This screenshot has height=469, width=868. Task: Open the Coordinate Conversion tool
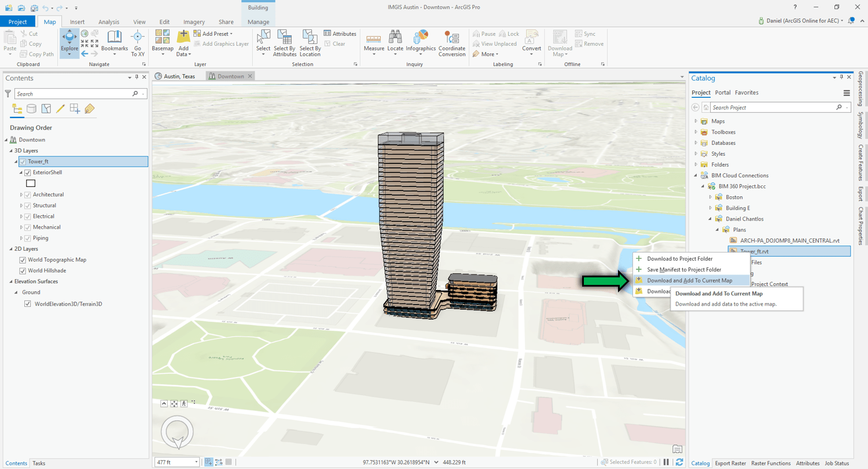451,38
